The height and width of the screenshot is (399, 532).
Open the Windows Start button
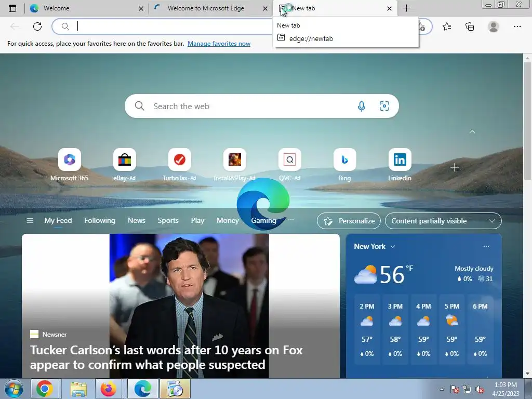pyautogui.click(x=14, y=389)
